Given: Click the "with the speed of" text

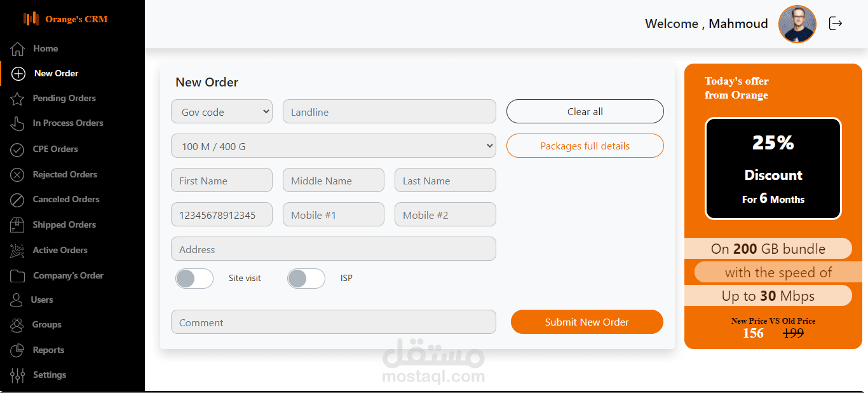Looking at the screenshot, I should [778, 272].
